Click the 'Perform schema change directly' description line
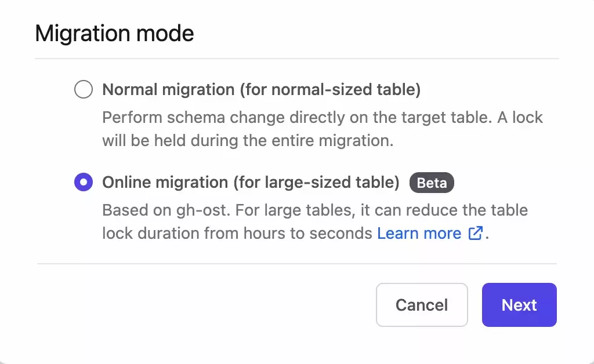 click(323, 117)
